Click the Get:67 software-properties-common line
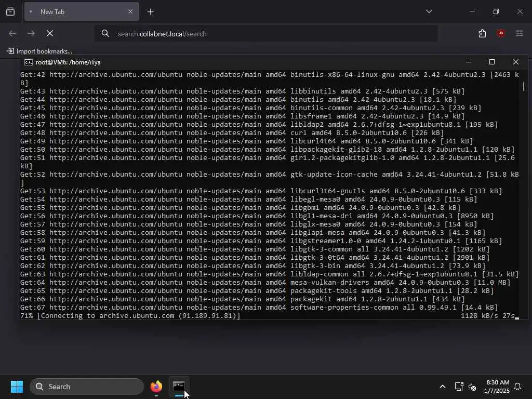The width and height of the screenshot is (532, 399). pyautogui.click(x=259, y=308)
